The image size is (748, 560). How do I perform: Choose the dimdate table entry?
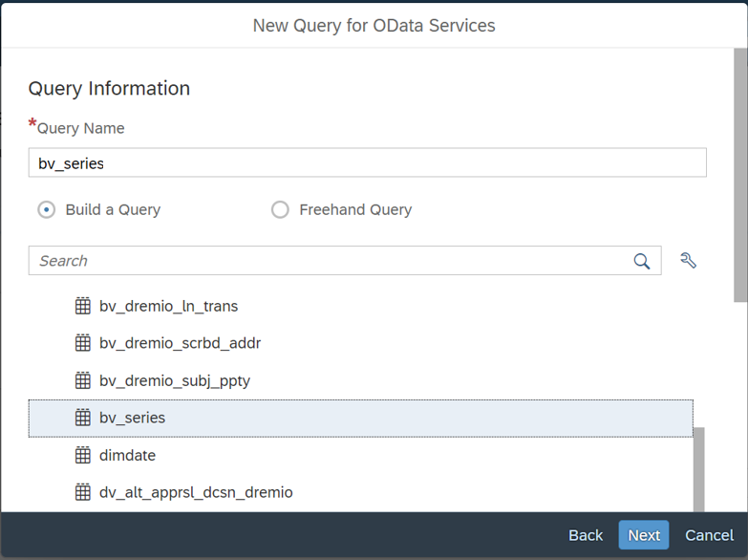[361, 456]
